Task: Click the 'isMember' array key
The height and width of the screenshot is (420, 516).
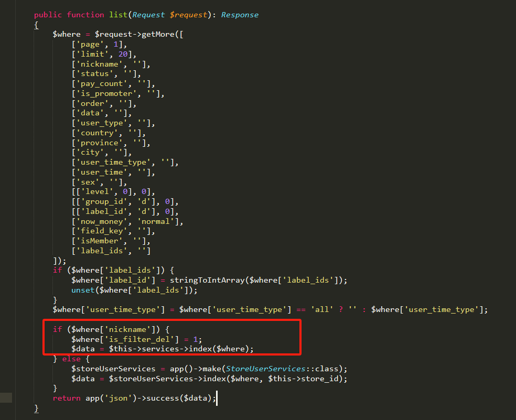Action: click(99, 241)
